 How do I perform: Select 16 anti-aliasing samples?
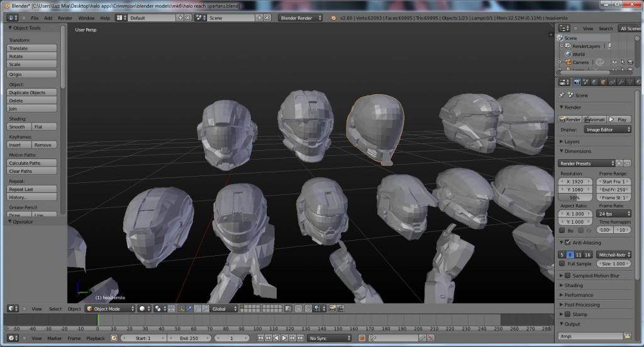coord(588,255)
